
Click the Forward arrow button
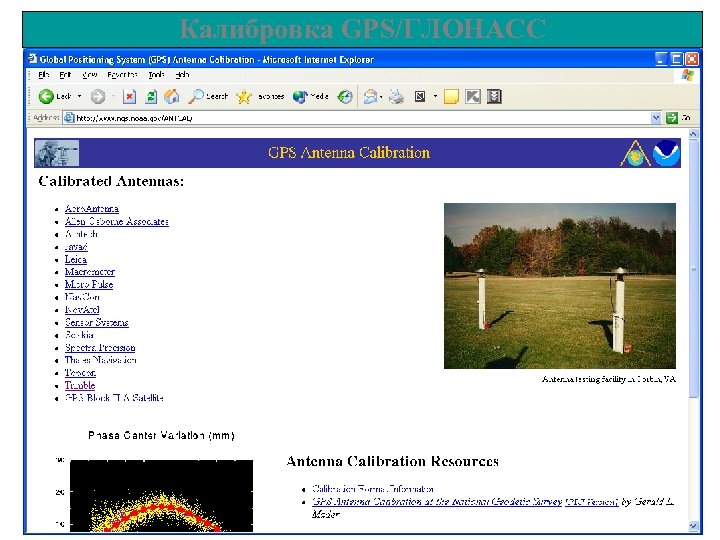(x=98, y=96)
